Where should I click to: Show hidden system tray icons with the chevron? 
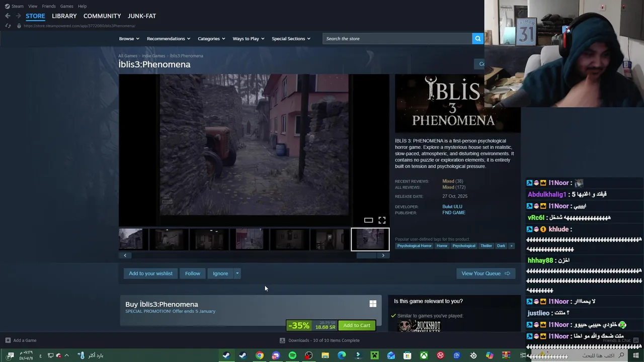click(66, 355)
